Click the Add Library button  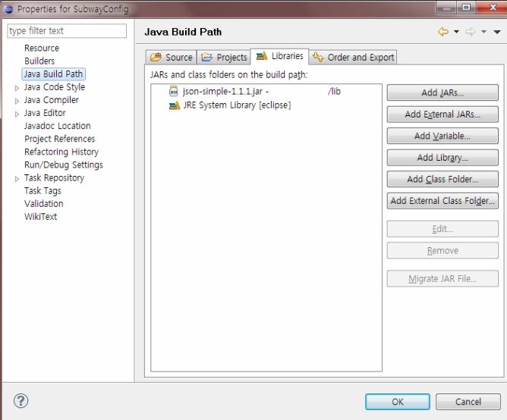tap(442, 158)
